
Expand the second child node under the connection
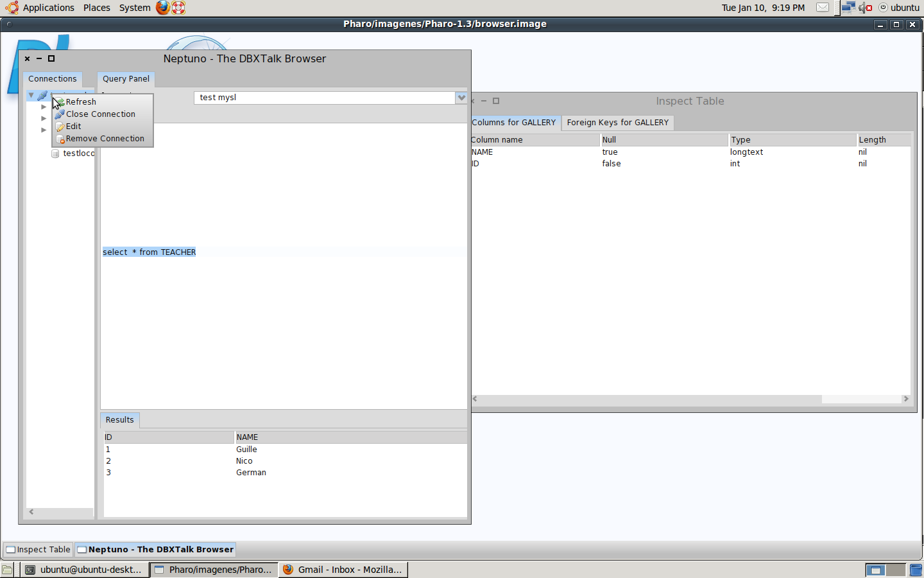click(44, 118)
